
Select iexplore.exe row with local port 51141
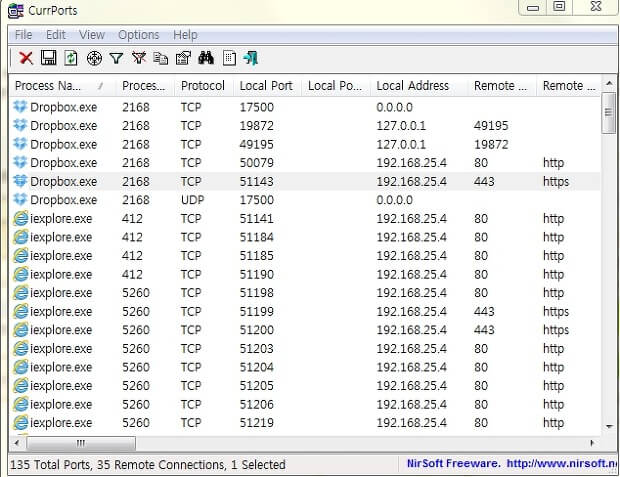304,219
